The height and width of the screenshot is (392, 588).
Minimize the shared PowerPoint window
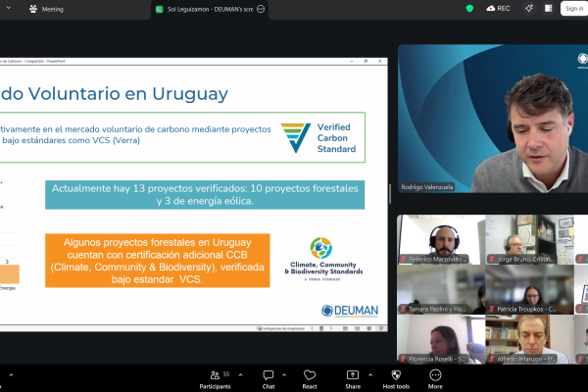(x=352, y=61)
